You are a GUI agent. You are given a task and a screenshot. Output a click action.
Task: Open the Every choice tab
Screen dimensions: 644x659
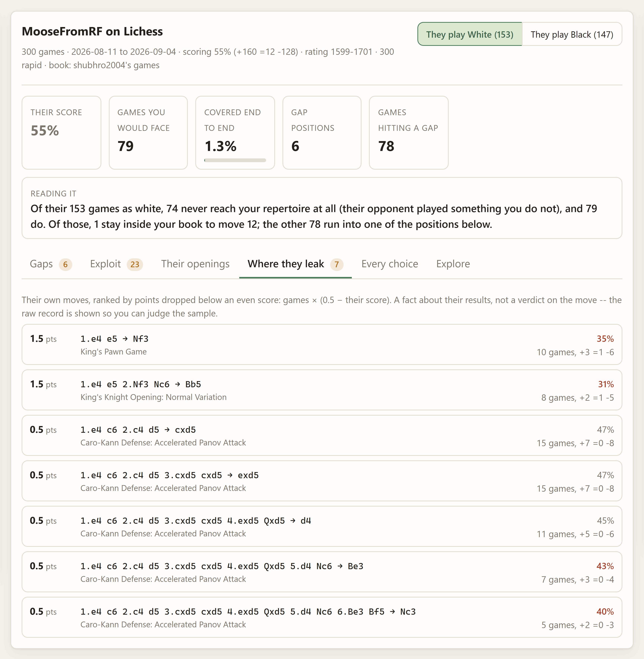(390, 264)
